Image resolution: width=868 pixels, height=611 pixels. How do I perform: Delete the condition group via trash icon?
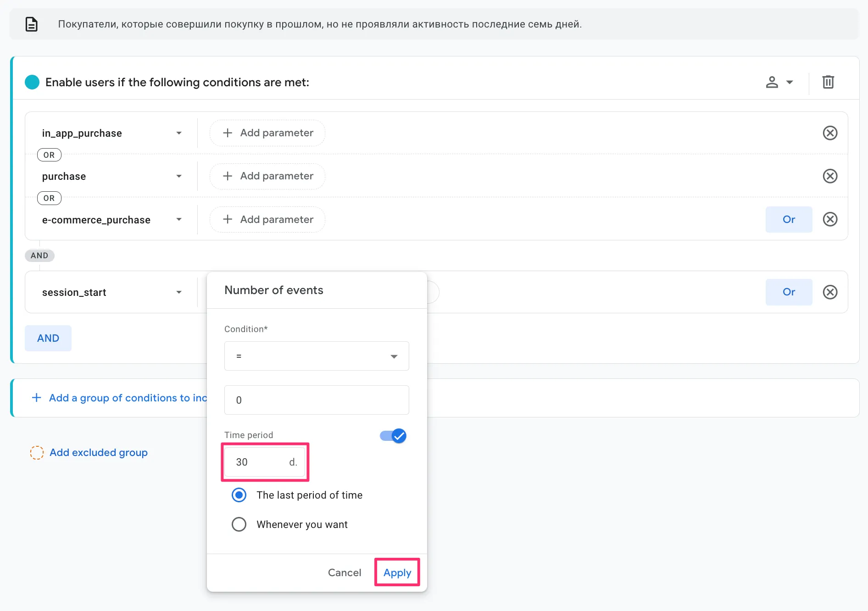828,82
